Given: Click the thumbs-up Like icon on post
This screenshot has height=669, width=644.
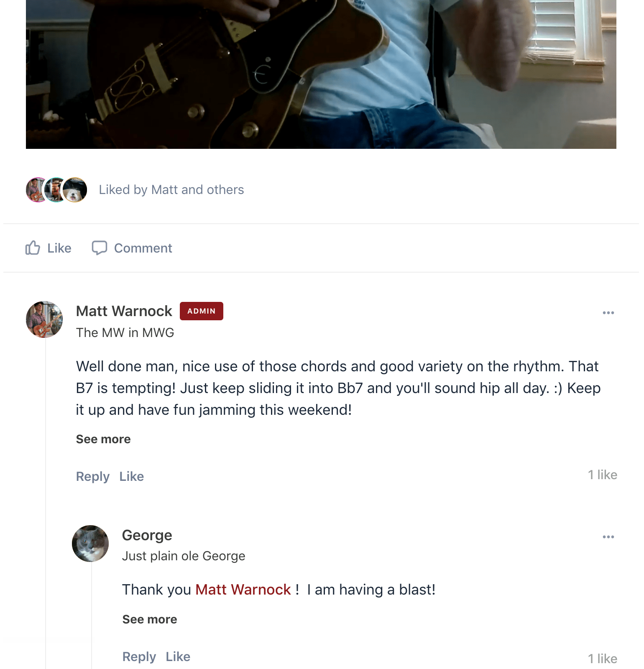Looking at the screenshot, I should pyautogui.click(x=33, y=248).
